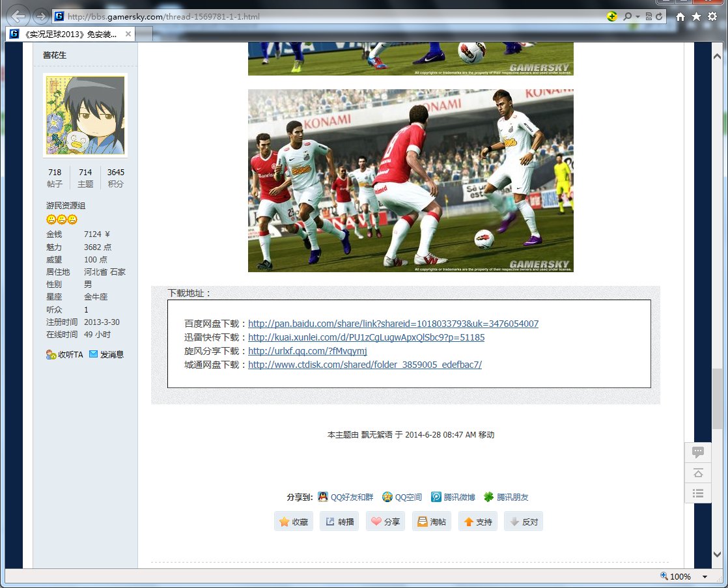Image resolution: width=728 pixels, height=588 pixels.
Task: Open the IE Home page icon
Action: (680, 17)
